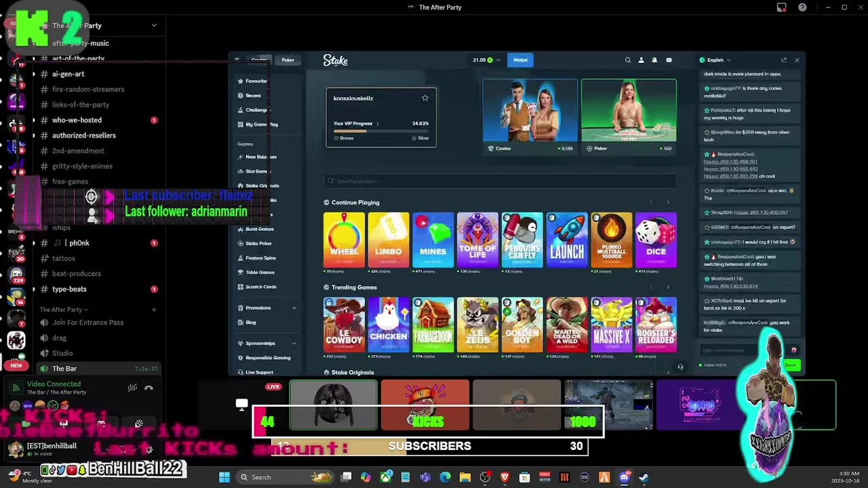Launch the Mines game

pos(433,240)
